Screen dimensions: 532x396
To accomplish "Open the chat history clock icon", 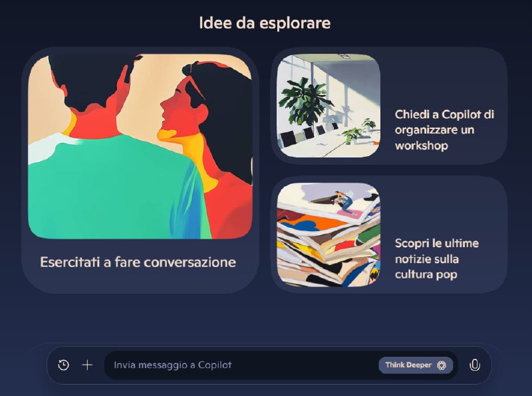I will point(63,365).
